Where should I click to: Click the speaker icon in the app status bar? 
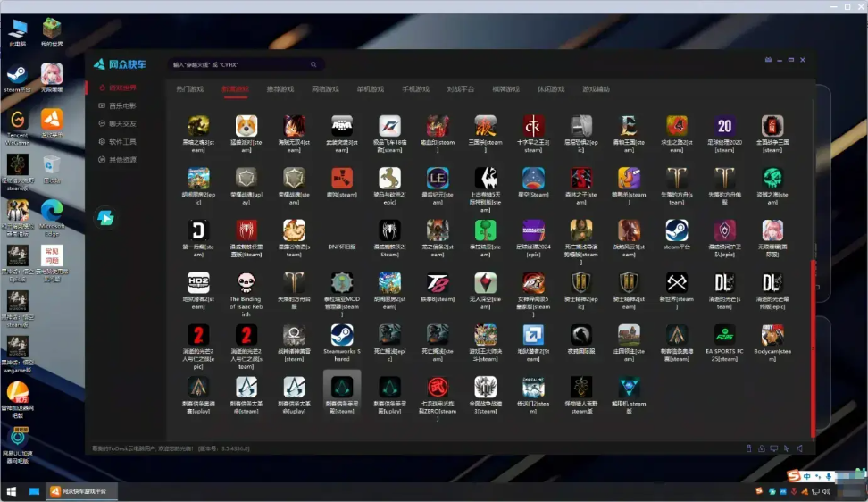(800, 448)
